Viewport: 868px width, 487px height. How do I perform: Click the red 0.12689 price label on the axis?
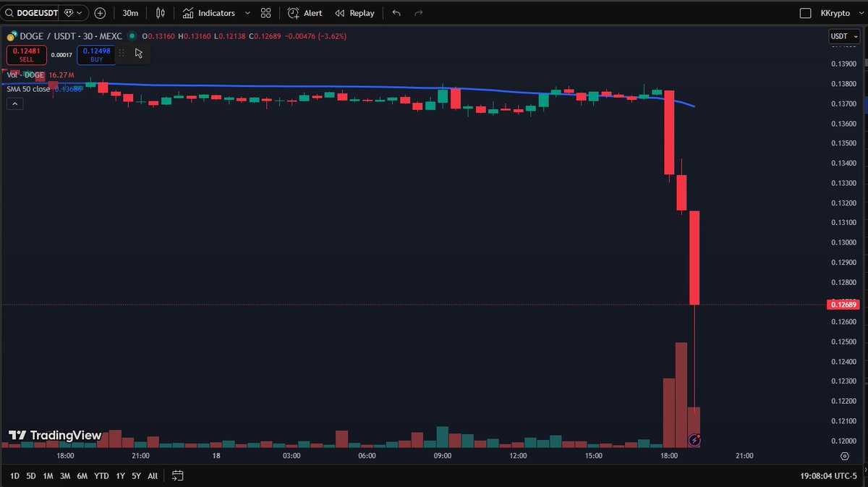coord(843,305)
